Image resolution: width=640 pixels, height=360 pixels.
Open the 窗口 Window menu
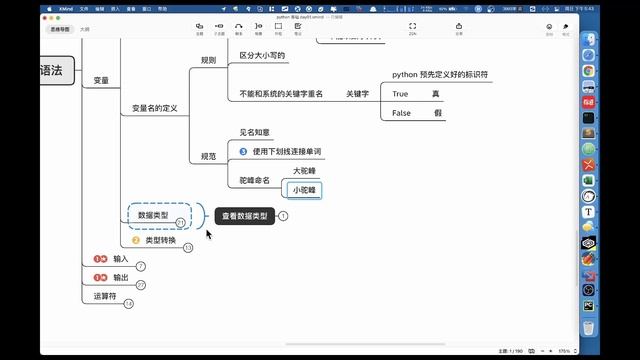pyautogui.click(x=147, y=9)
